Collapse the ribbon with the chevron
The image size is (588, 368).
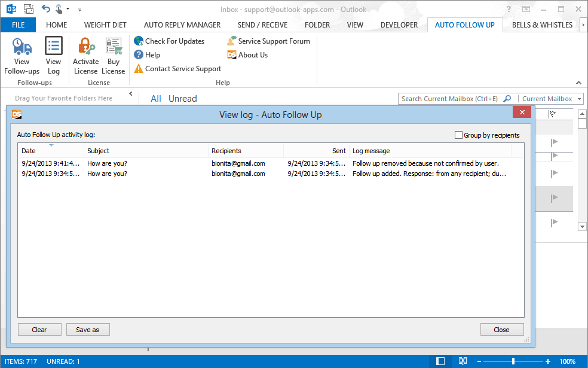pyautogui.click(x=578, y=83)
